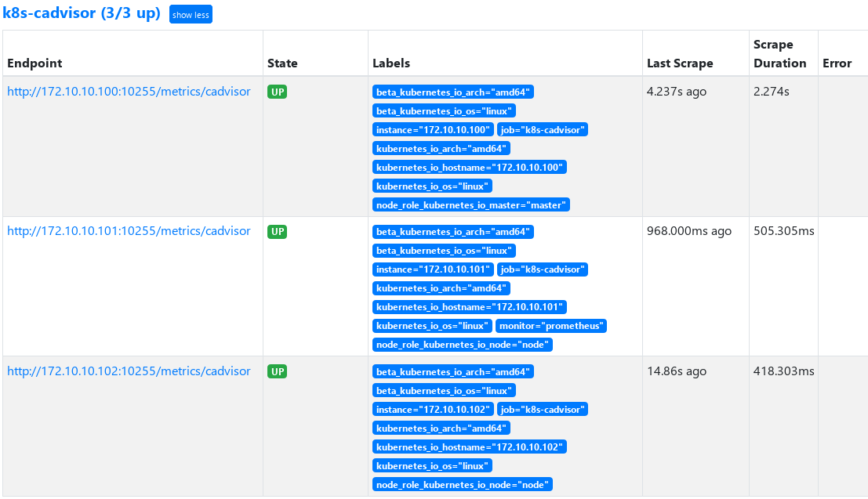Click kubernetes_io_os="linux" label in the 172.10.10.102 row
Screen dimensions: 868x499
pos(432,466)
